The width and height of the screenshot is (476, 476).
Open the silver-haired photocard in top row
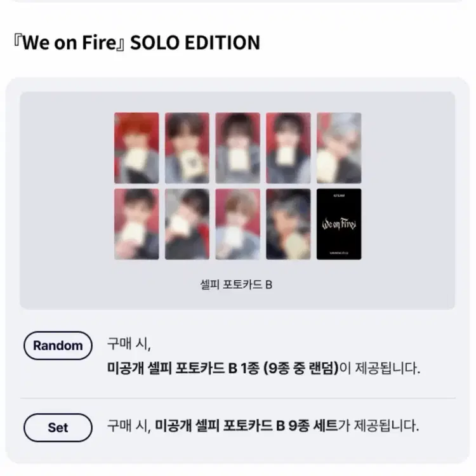coord(339,148)
